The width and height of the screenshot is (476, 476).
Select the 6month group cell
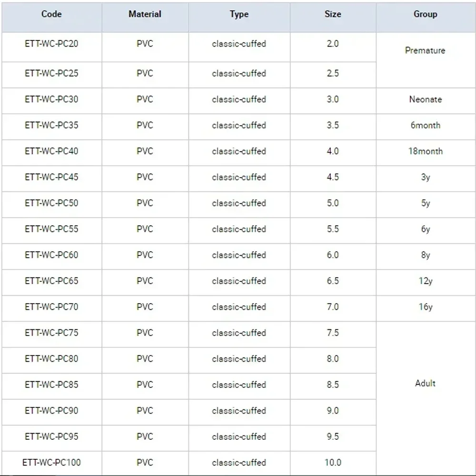pos(425,126)
